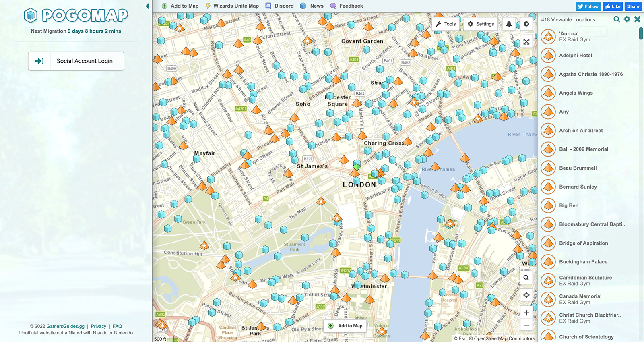
Task: Zoom in the map with plus
Action: coord(526,313)
